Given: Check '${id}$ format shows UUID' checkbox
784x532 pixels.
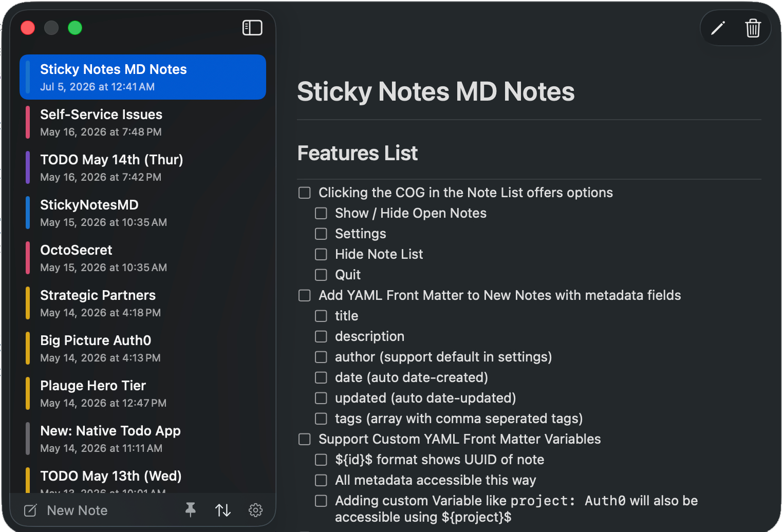Looking at the screenshot, I should 321,460.
